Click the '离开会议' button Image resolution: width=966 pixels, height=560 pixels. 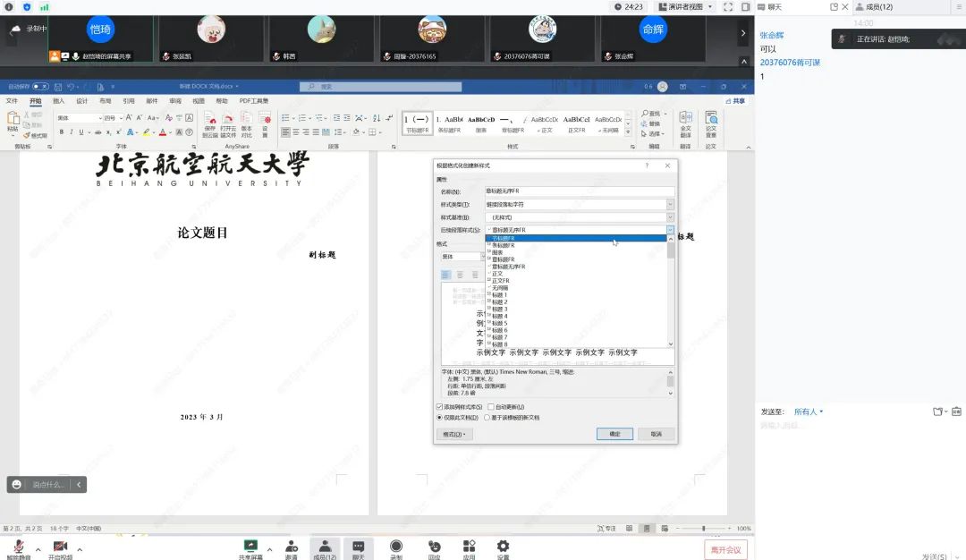724,549
